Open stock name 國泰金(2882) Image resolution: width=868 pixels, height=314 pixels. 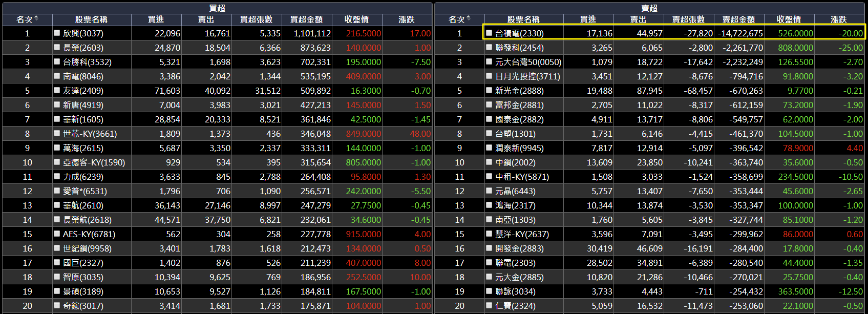tap(519, 119)
